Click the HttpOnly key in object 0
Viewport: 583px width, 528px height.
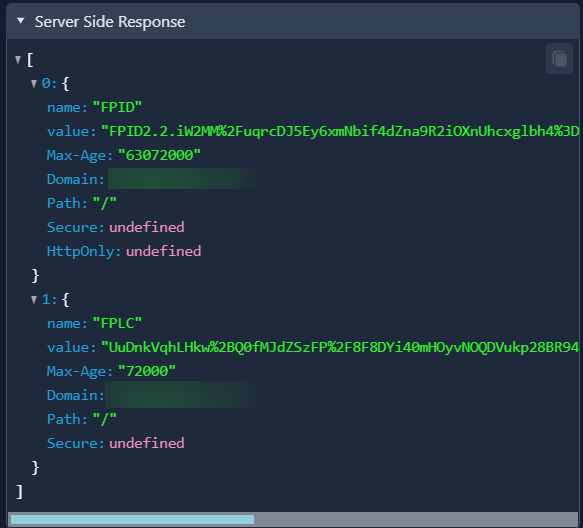click(x=84, y=251)
